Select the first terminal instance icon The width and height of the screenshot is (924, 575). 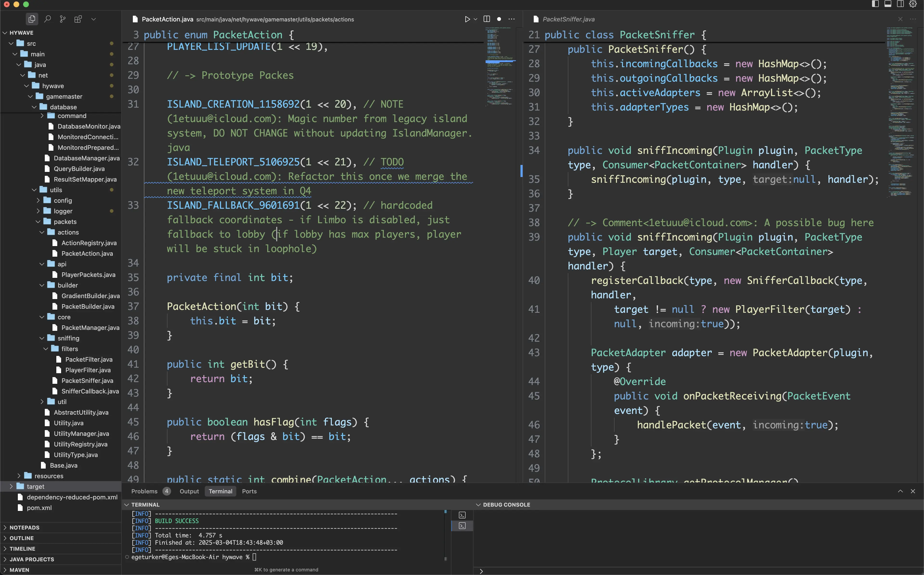462,515
